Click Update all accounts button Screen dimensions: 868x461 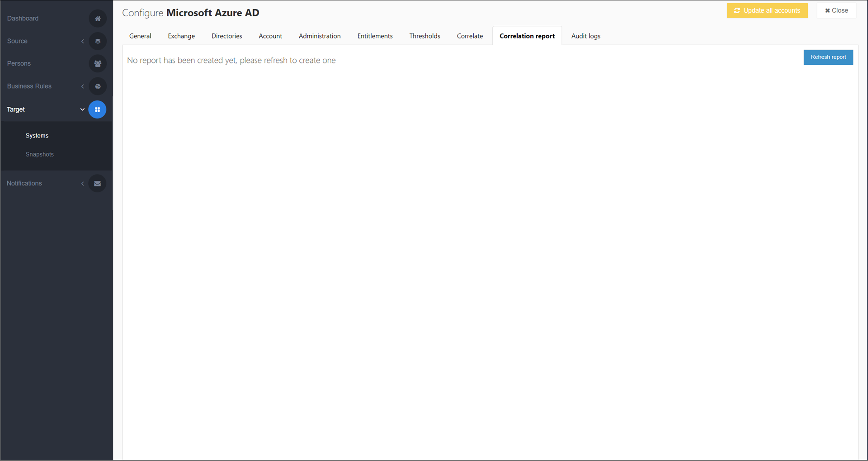tap(767, 11)
